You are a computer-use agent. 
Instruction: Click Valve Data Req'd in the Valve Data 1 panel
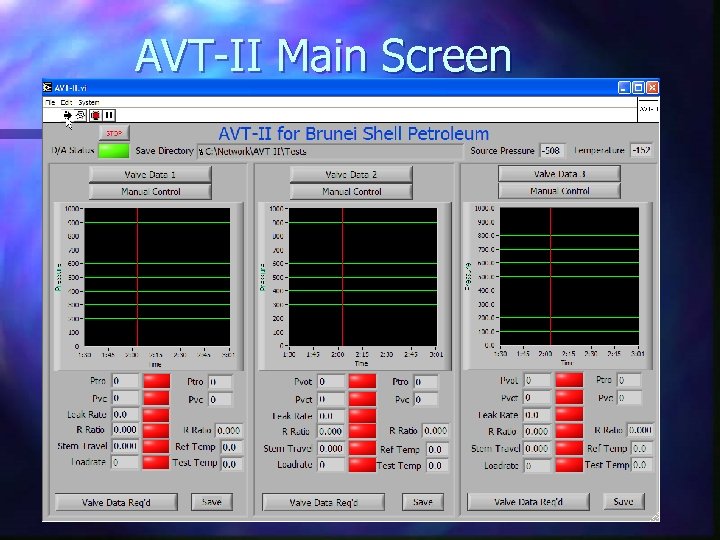point(116,502)
